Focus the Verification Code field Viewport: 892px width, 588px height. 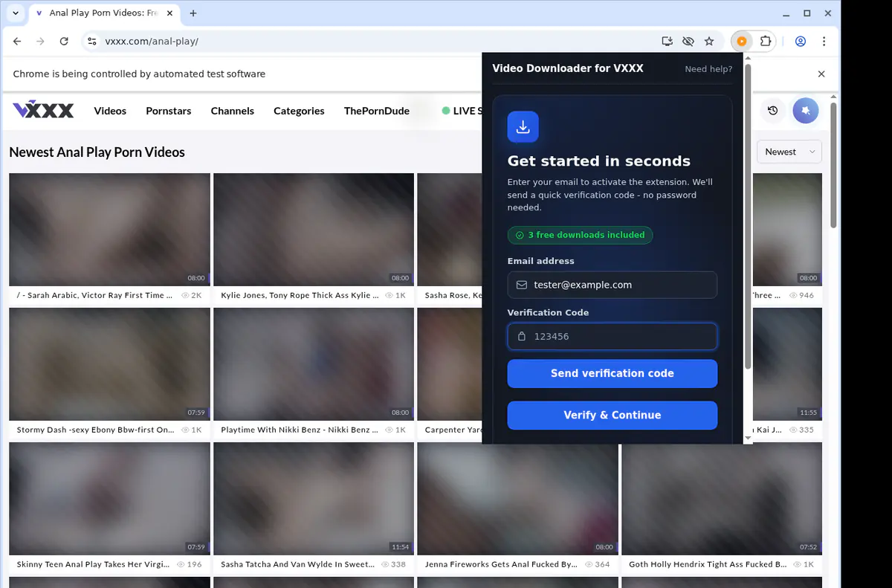click(x=613, y=336)
